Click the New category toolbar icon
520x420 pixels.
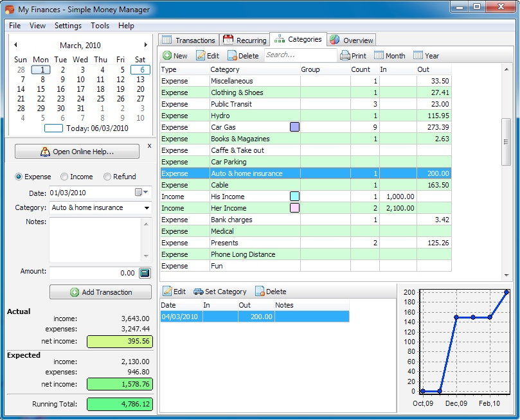point(167,56)
